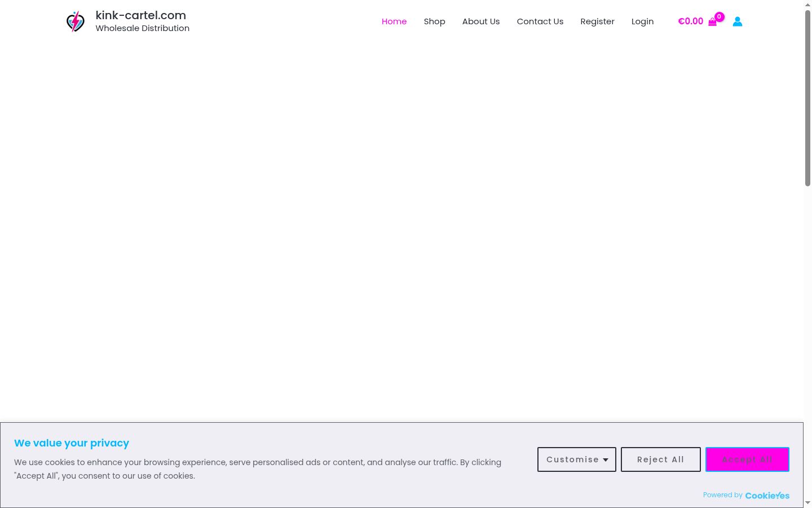Click the 'Wholesale Distribution' tagline
Viewport: 812px width, 508px height.
tap(143, 28)
